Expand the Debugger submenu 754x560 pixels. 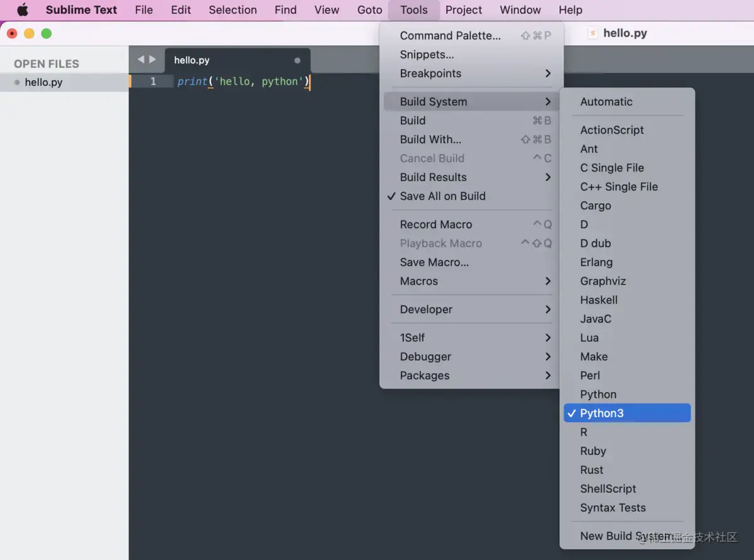(469, 356)
